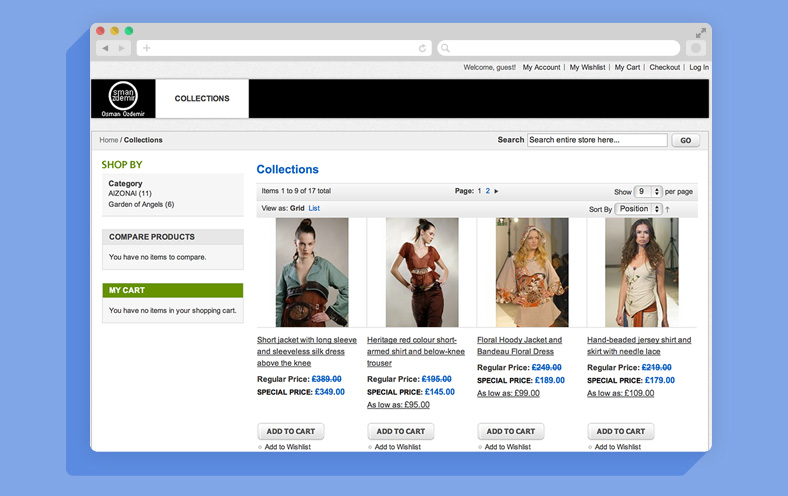Add Floral Hoody Jacket to cart
The height and width of the screenshot is (496, 788).
tap(511, 431)
